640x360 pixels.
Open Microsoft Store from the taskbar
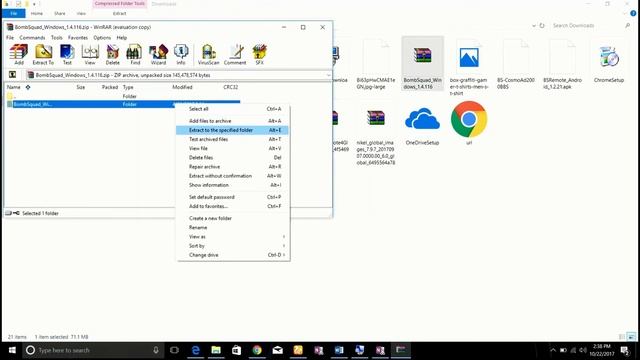tap(236, 350)
